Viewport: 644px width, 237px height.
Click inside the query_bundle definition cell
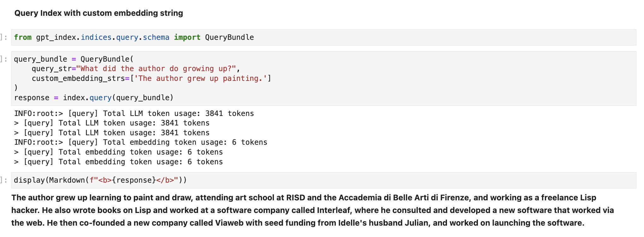(324, 78)
